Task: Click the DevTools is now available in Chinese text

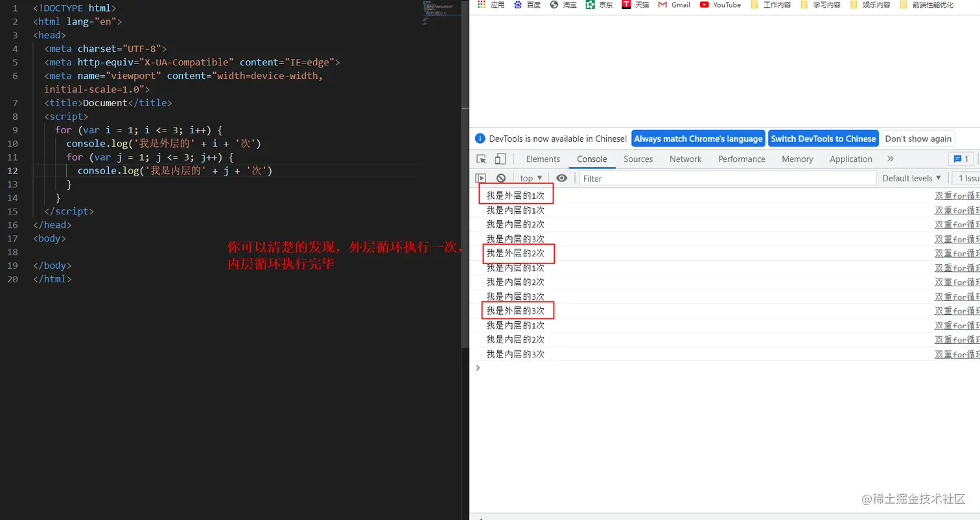Action: click(558, 139)
